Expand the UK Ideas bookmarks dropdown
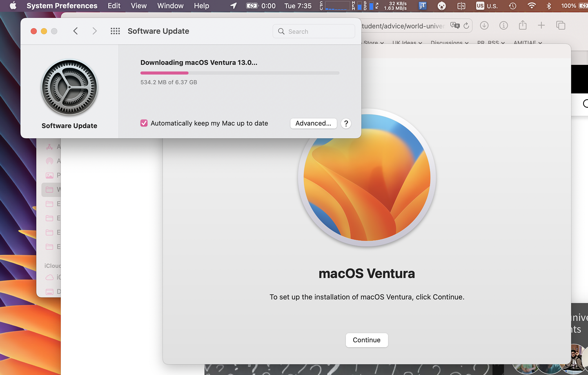Viewport: 588px width, 375px height. click(x=407, y=42)
